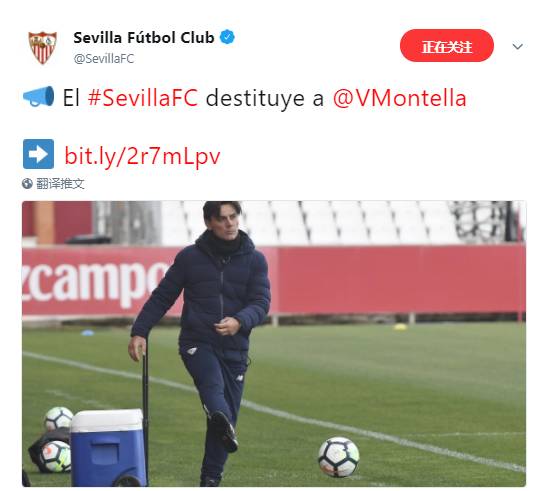
Task: Click the soccer balls left of the cooler
Action: [56, 439]
